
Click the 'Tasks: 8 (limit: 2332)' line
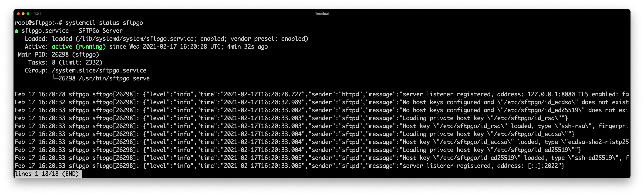65,63
